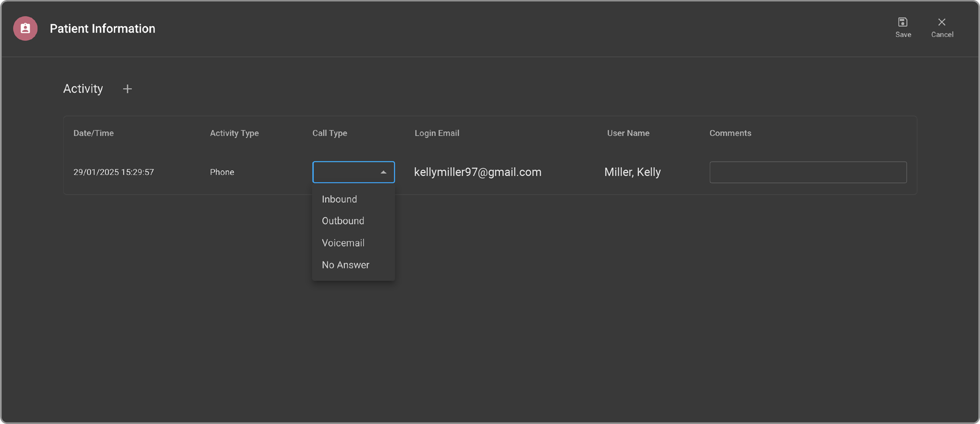This screenshot has width=980, height=424.
Task: Pick Voicemail in the dropdown list
Action: click(x=343, y=243)
